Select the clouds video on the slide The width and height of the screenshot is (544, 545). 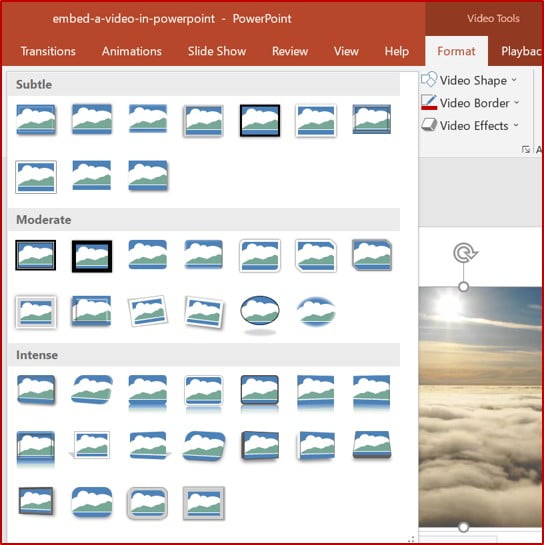click(481, 407)
